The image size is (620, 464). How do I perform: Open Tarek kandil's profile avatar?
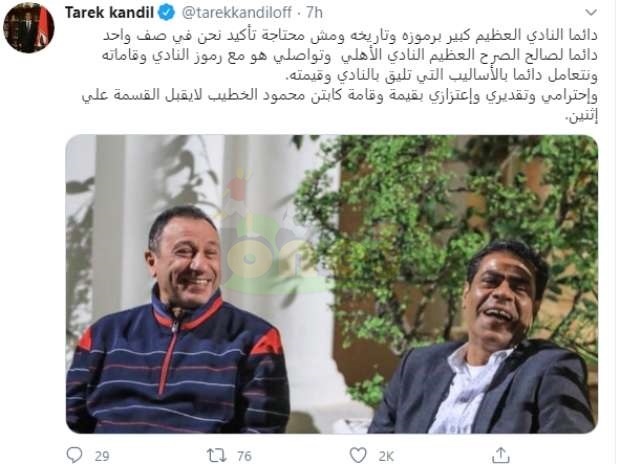click(28, 27)
